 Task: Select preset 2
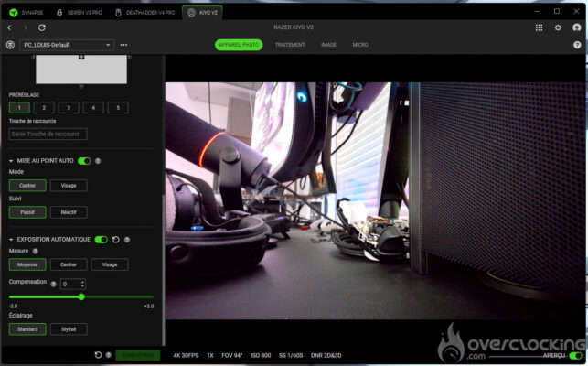(44, 108)
